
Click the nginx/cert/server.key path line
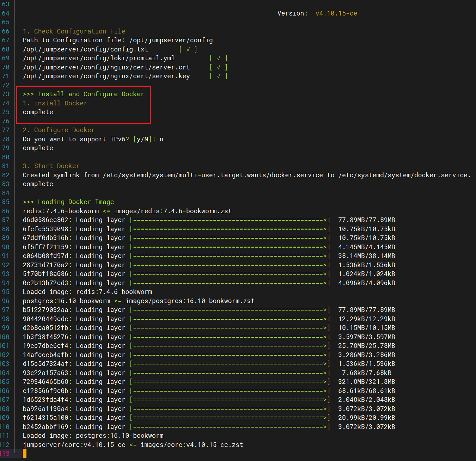[106, 76]
